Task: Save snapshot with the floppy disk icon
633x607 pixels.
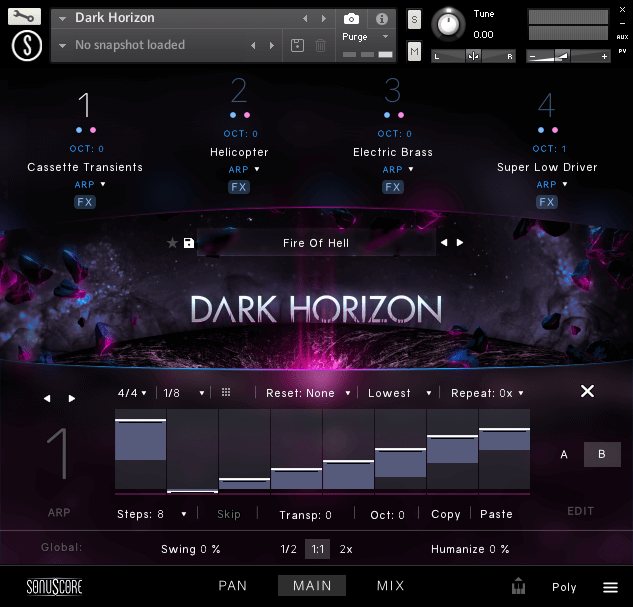Action: point(298,45)
